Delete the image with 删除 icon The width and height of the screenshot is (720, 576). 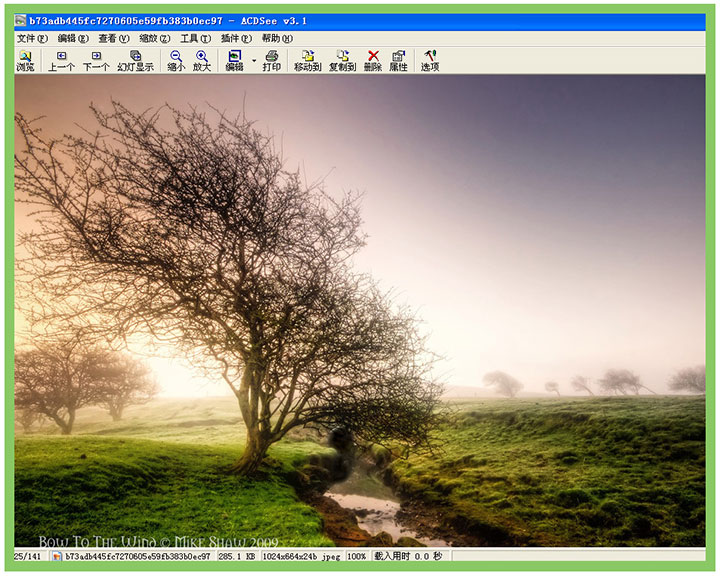tap(373, 61)
